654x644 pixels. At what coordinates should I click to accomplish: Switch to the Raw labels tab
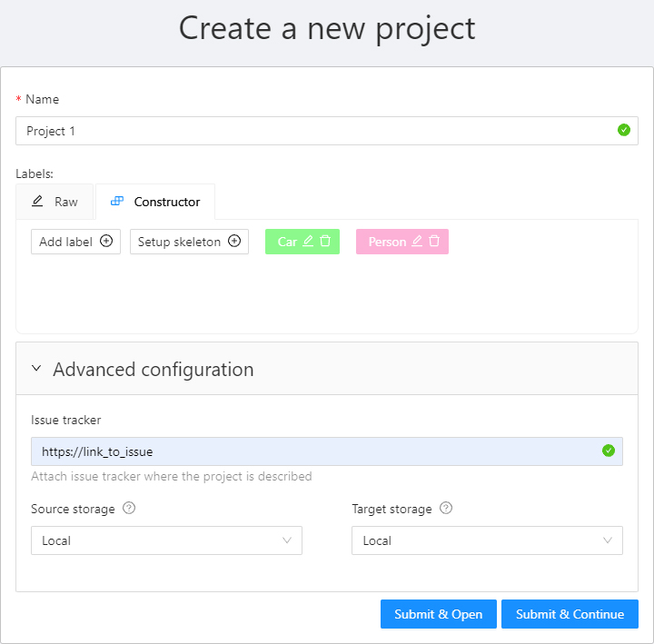[x=55, y=202]
